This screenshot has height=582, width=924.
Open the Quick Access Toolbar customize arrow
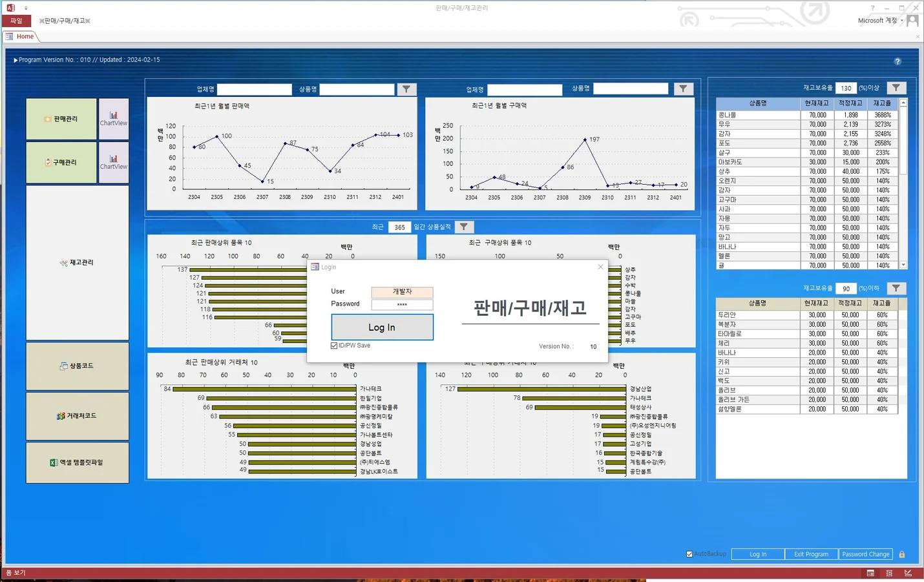coord(26,8)
